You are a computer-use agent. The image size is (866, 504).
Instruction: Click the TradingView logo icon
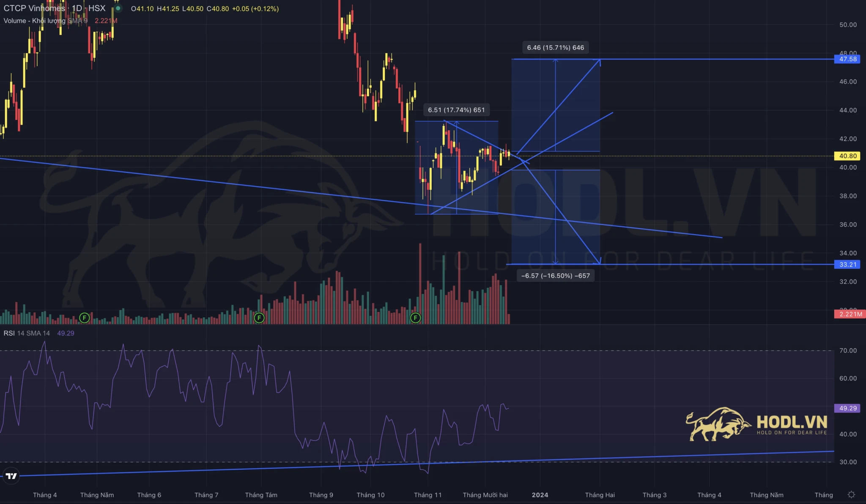[x=11, y=476]
